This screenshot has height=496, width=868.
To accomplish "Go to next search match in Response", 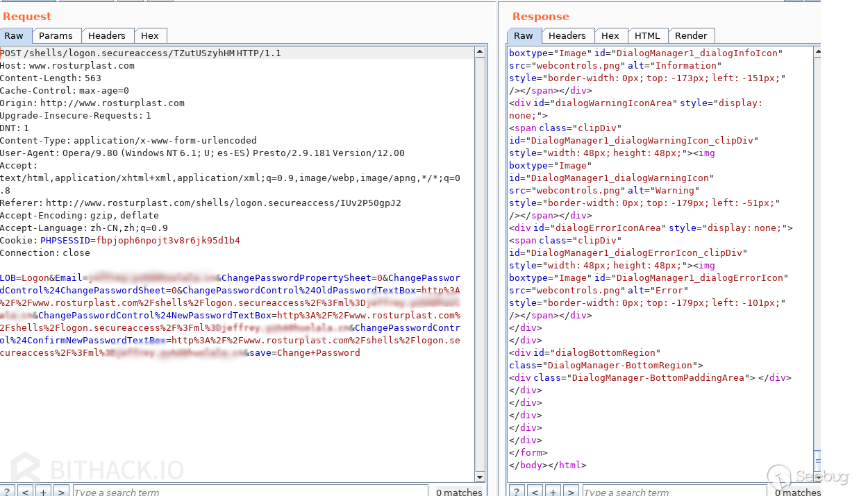I will coord(571,491).
